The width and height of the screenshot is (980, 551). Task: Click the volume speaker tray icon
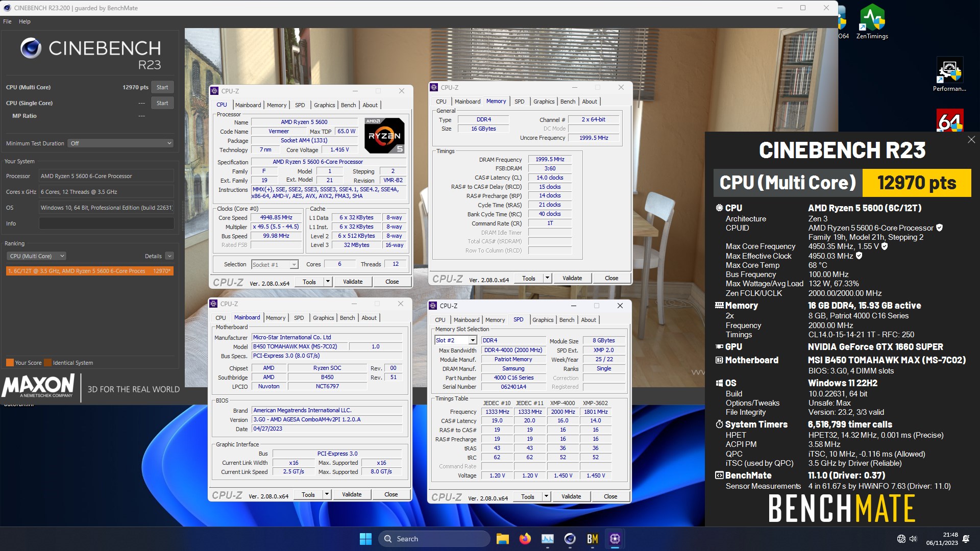[913, 539]
